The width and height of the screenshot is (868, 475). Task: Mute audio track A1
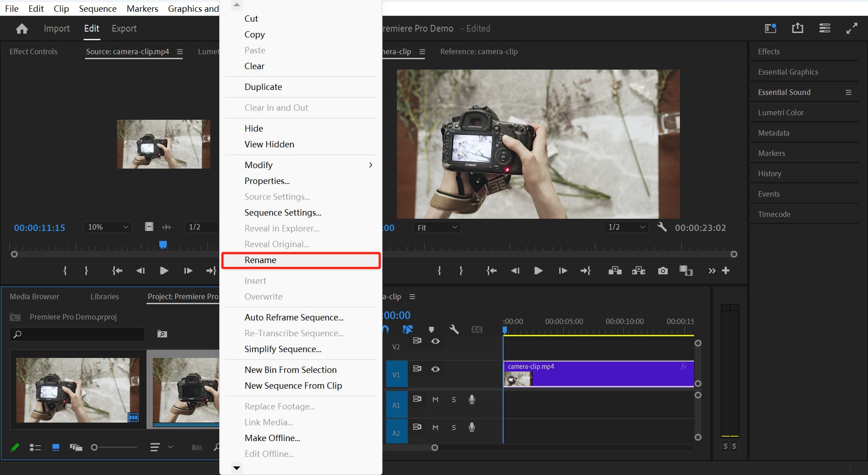point(435,399)
